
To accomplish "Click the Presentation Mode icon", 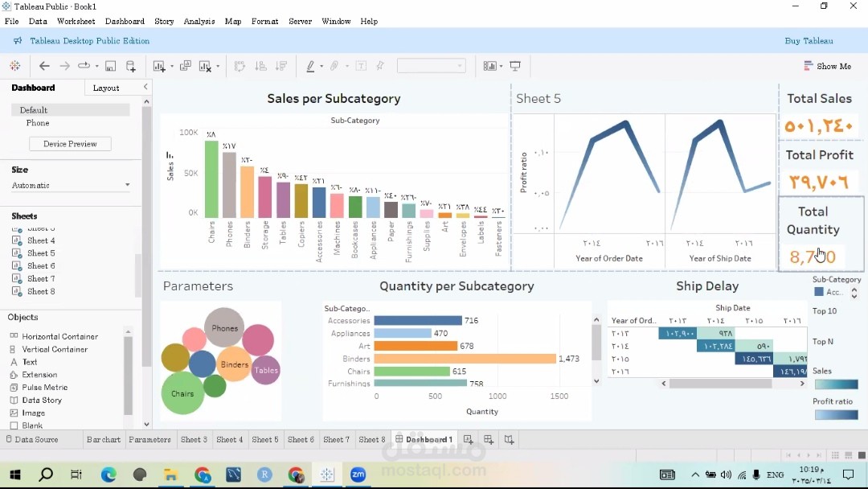I will click(515, 66).
